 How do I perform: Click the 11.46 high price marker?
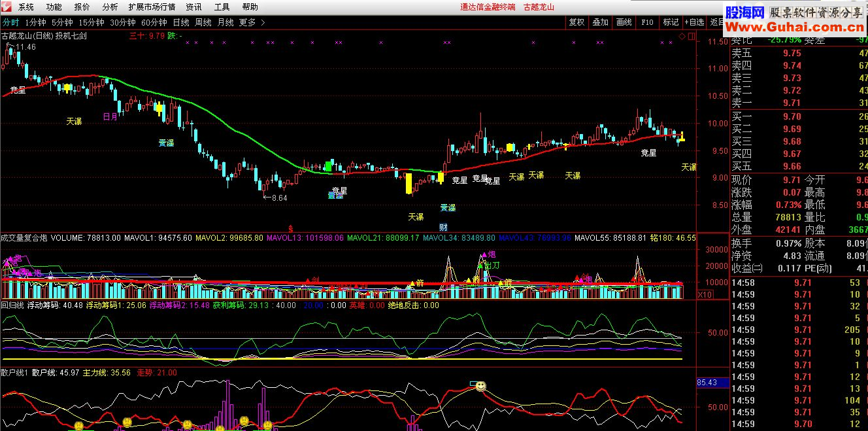(x=26, y=47)
